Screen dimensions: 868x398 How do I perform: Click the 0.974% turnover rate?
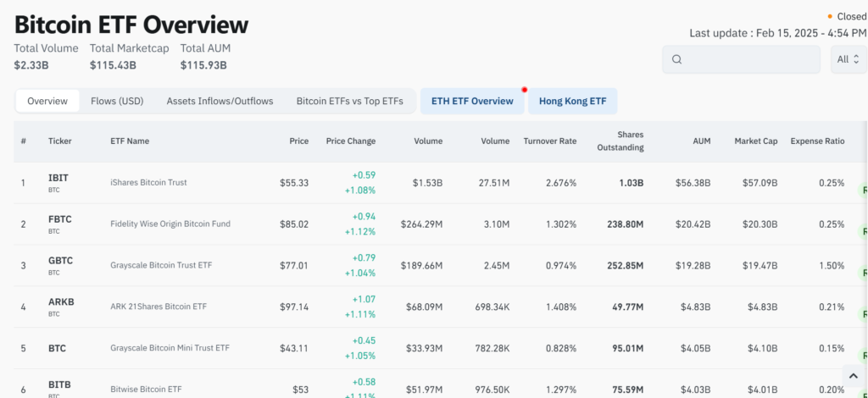click(561, 266)
